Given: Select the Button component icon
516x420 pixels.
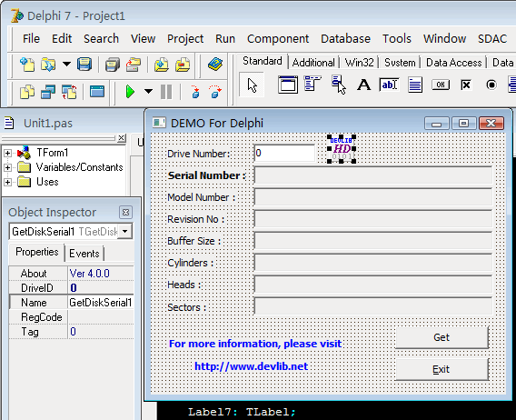Looking at the screenshot, I should coord(441,85).
